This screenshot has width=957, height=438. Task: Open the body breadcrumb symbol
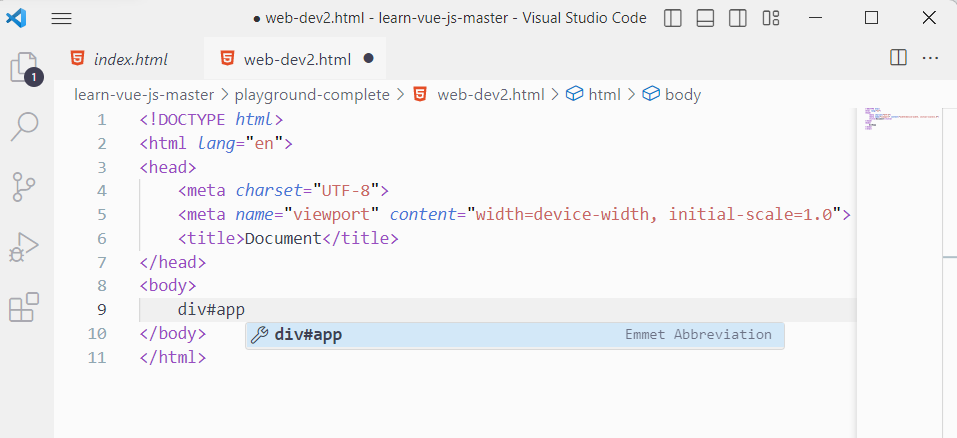(683, 95)
